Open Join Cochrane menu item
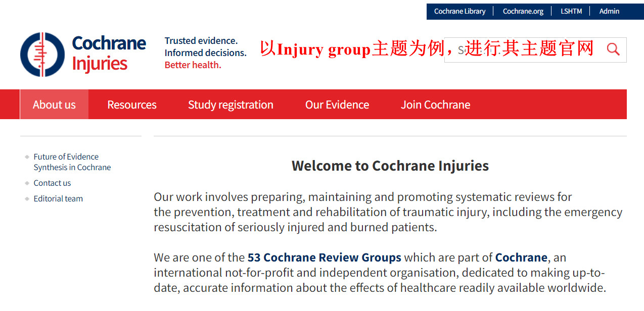644x311 pixels. click(x=436, y=105)
